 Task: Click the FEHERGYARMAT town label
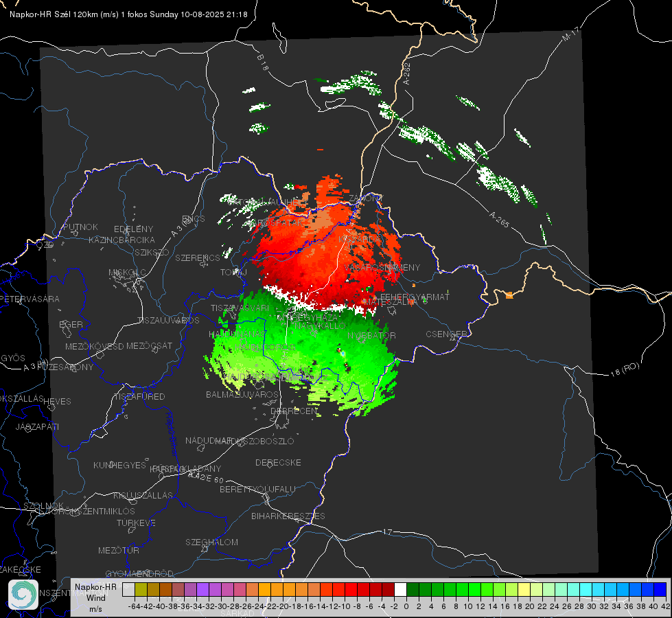click(415, 297)
